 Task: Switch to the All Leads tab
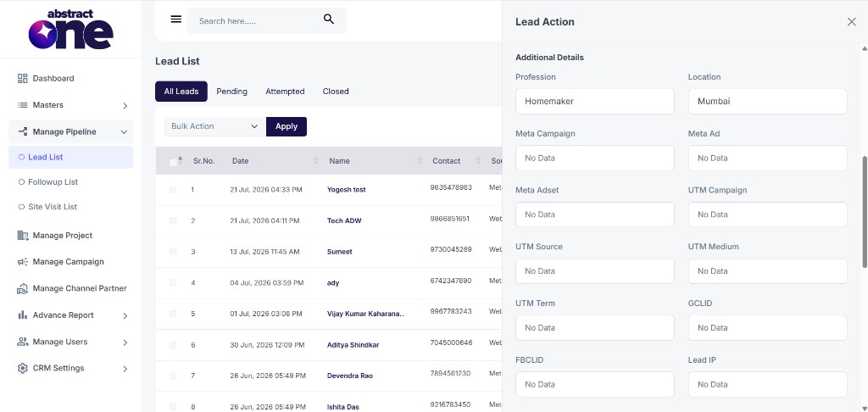coord(181,92)
